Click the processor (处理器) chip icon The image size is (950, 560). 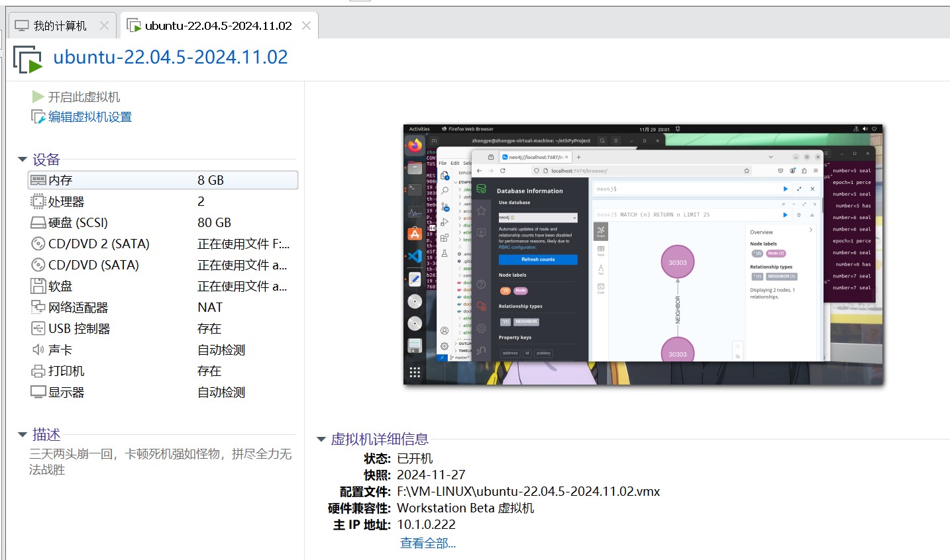click(x=38, y=201)
